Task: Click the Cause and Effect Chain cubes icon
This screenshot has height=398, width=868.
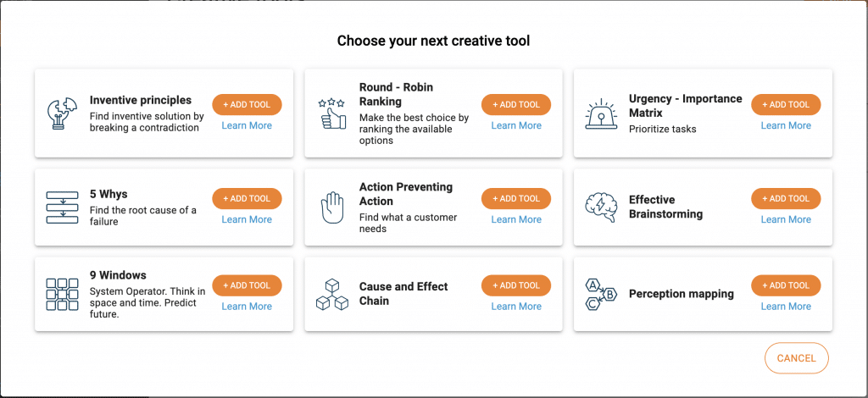Action: coord(332,294)
